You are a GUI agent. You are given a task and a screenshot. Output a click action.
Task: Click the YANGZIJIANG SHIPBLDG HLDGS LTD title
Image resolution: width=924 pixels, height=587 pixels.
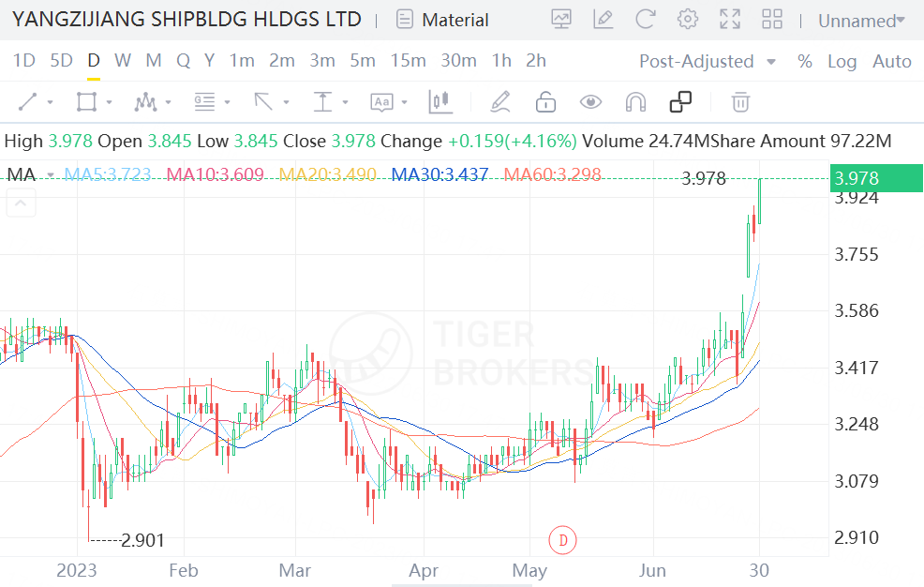coord(186,20)
